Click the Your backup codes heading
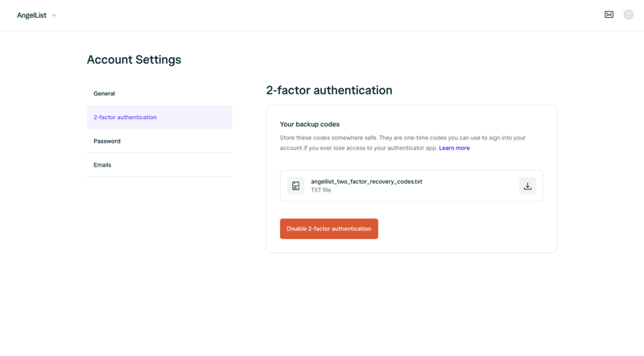The width and height of the screenshot is (644, 356). click(310, 124)
